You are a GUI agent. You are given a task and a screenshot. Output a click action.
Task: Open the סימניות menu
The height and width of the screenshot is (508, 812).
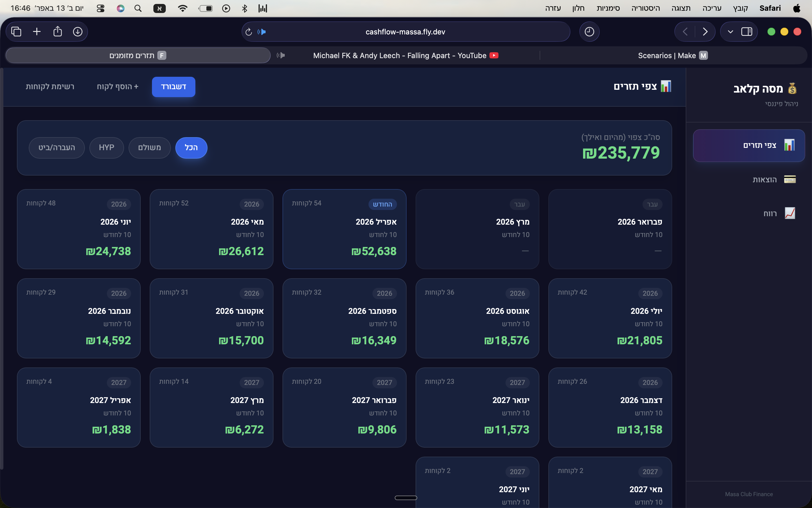coord(608,8)
